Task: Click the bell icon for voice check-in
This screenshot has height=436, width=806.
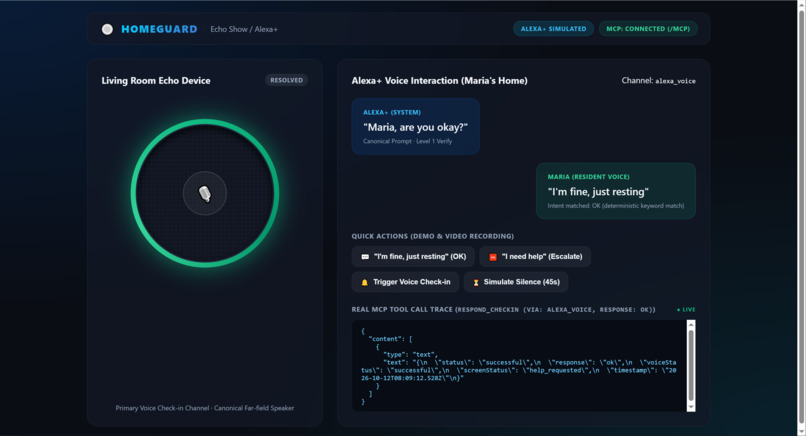Action: point(364,282)
